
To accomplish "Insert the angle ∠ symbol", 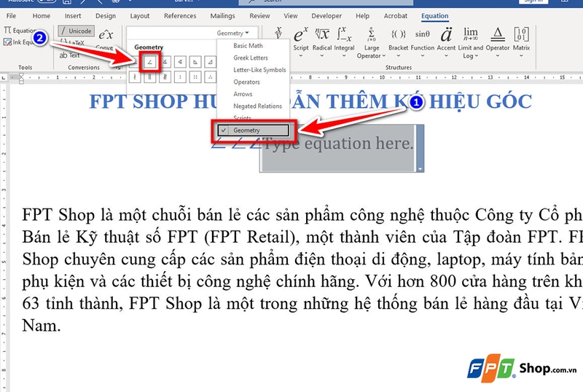I will (150, 62).
